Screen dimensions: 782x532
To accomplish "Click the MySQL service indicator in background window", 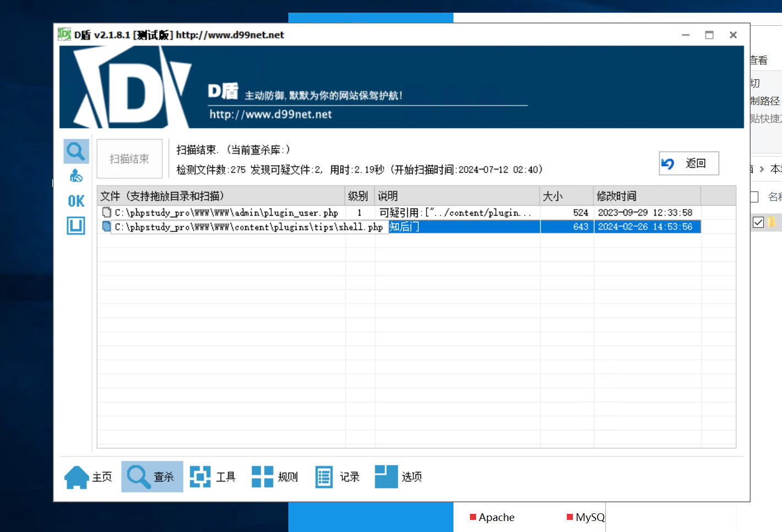I will [x=586, y=517].
